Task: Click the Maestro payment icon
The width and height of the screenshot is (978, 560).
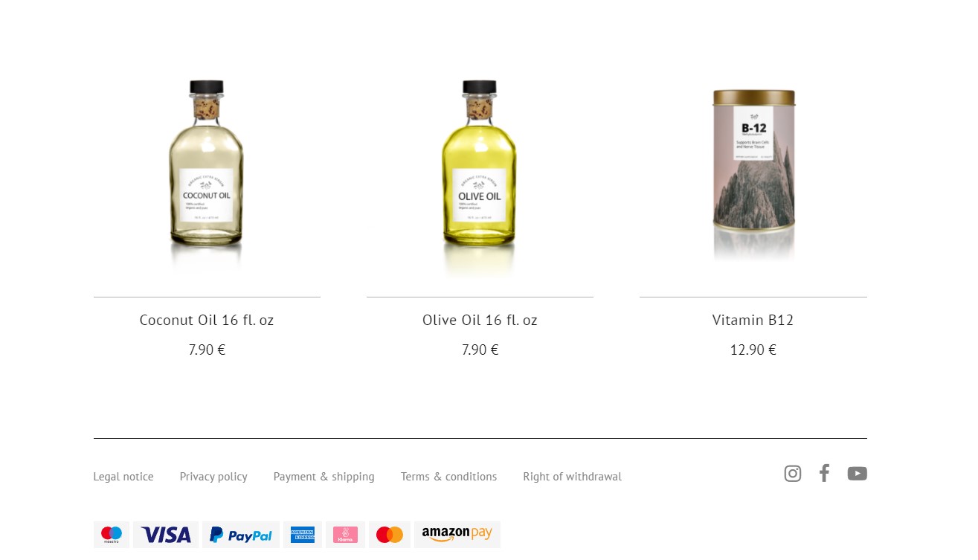Action: coord(112,535)
